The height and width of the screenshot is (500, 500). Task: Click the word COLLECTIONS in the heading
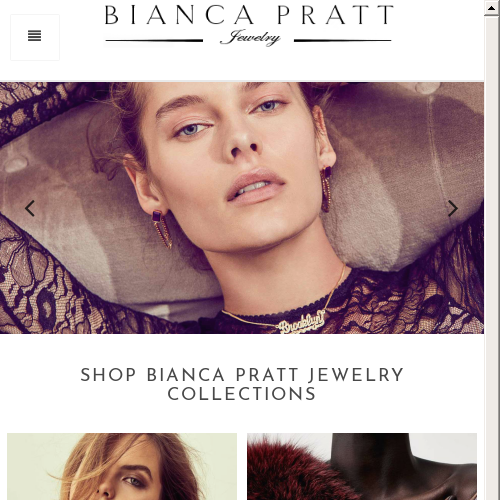(242, 394)
